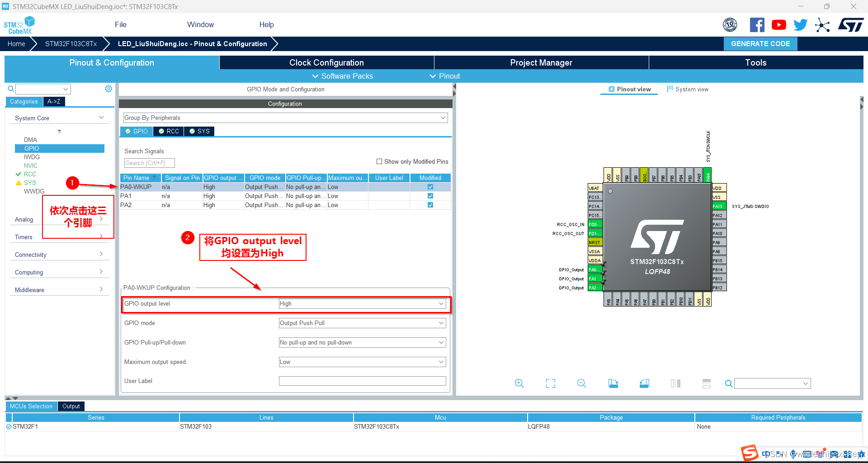Expand the Software Packs menu
The image size is (868, 463).
pyautogui.click(x=343, y=76)
